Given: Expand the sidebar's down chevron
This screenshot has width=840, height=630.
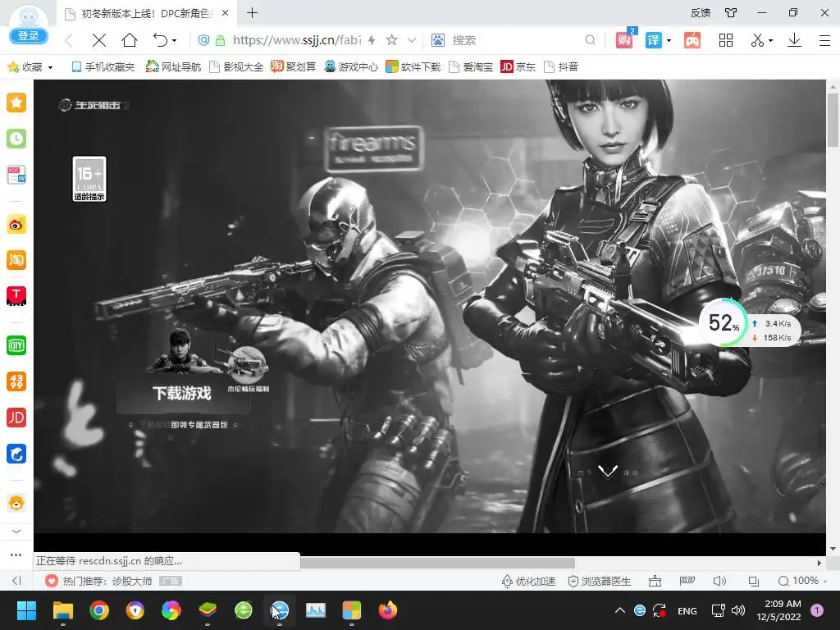Looking at the screenshot, I should click(x=16, y=532).
